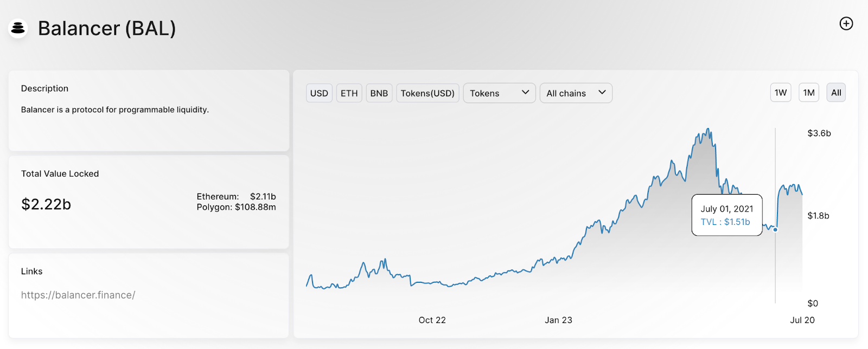The image size is (868, 349).
Task: Select the Tokens(USD) chart view
Action: 427,93
